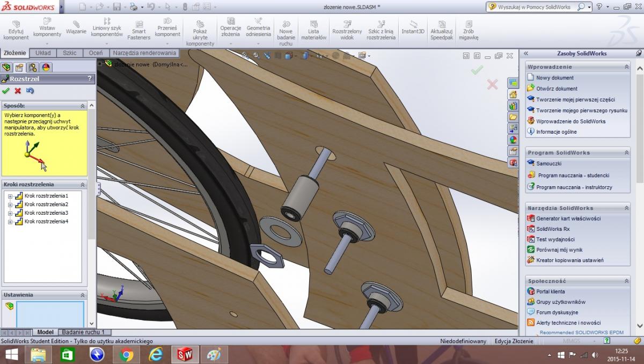Click Otwórz dokument link

557,89
